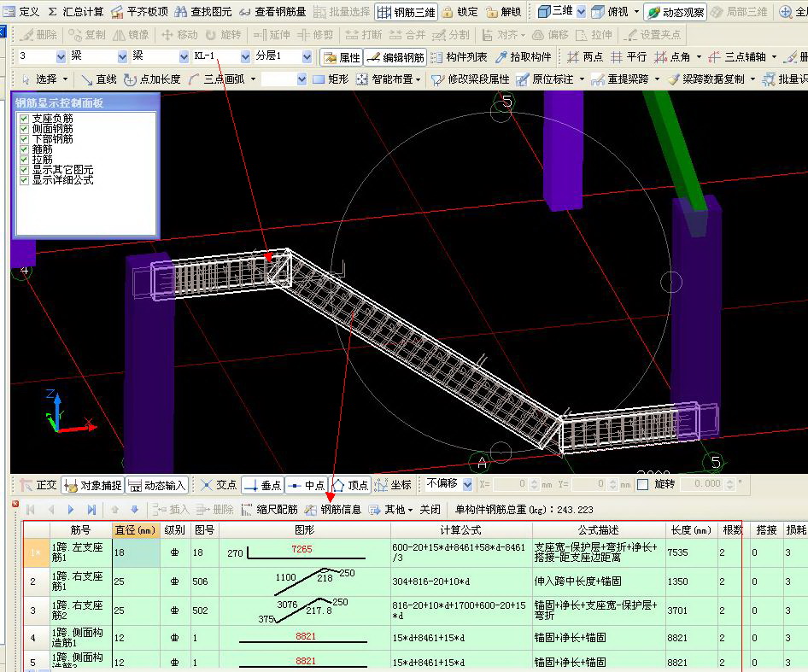This screenshot has height=672, width=808.
Task: Click 梁跨数据复制 copy span data
Action: tap(706, 79)
